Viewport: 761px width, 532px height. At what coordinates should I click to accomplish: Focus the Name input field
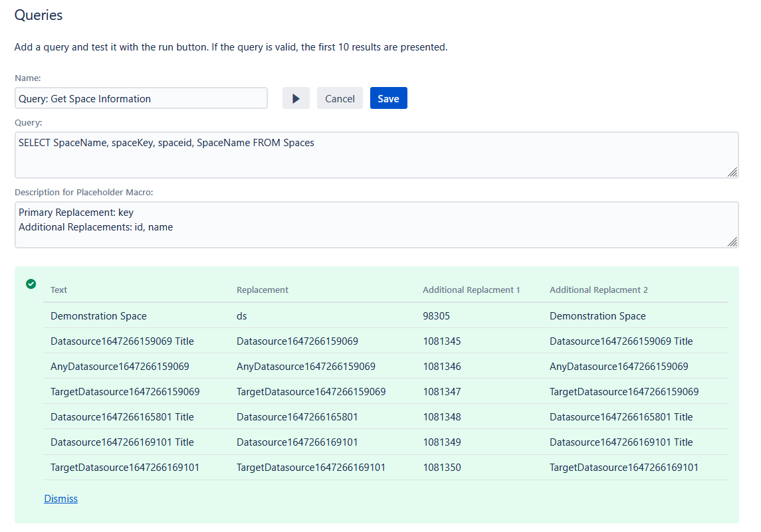pos(141,98)
